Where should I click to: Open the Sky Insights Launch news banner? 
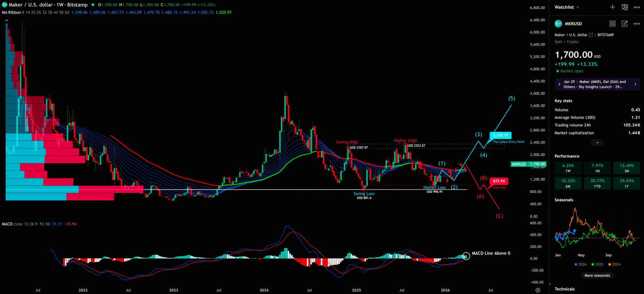(597, 84)
